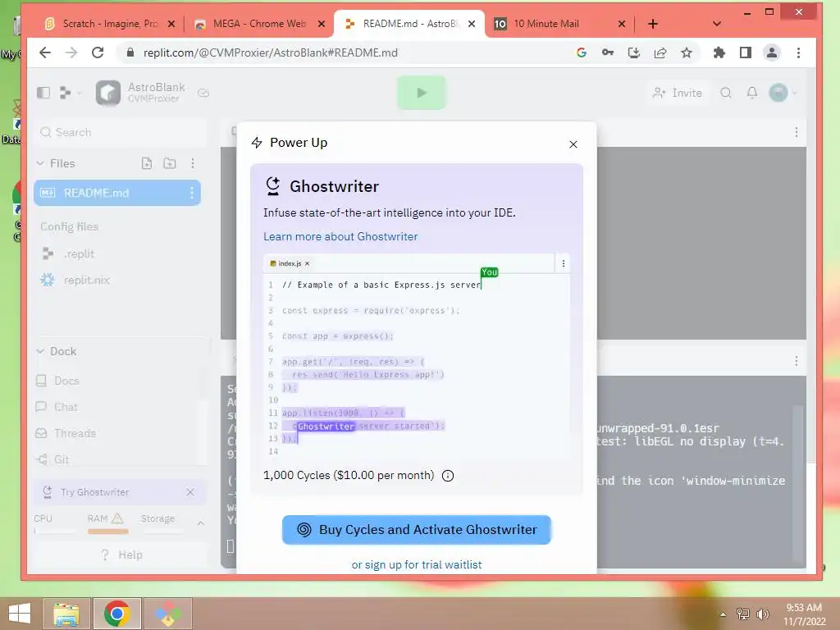
Task: Click new file icon in Files
Action: (146, 163)
